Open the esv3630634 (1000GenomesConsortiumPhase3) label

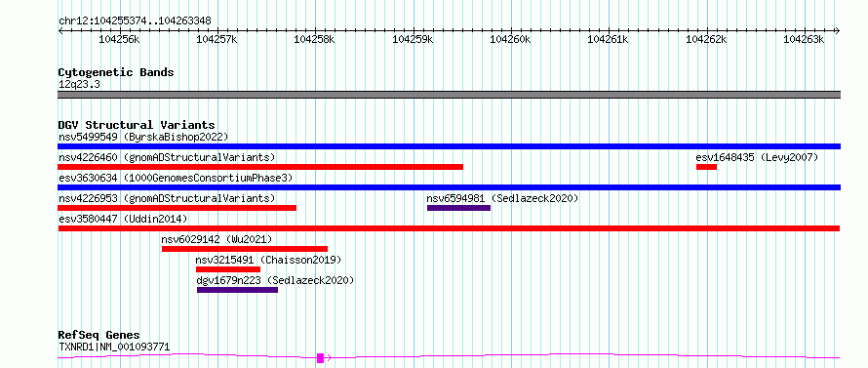[176, 178]
